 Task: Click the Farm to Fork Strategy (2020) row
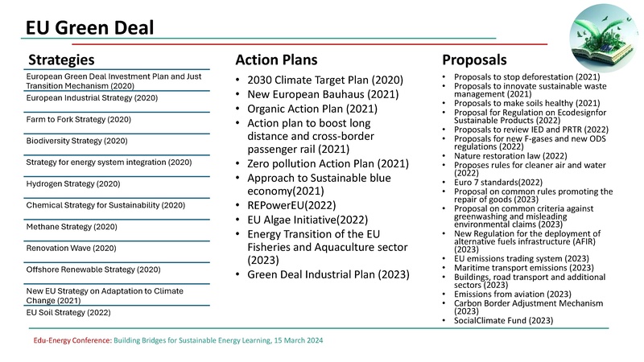point(79,119)
